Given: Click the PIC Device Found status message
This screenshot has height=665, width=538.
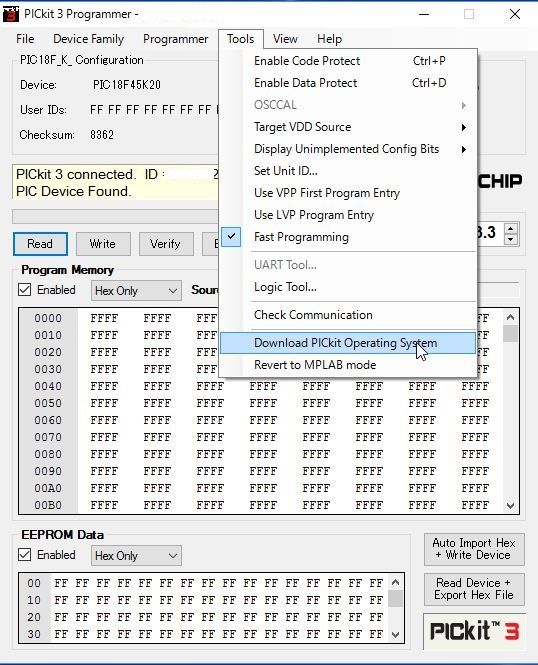Looking at the screenshot, I should pos(73,191).
